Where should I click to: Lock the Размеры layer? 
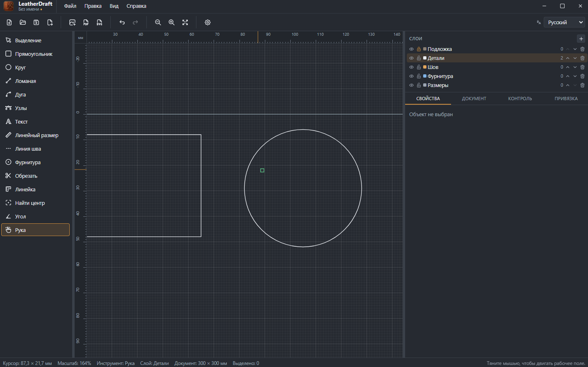coord(419,85)
